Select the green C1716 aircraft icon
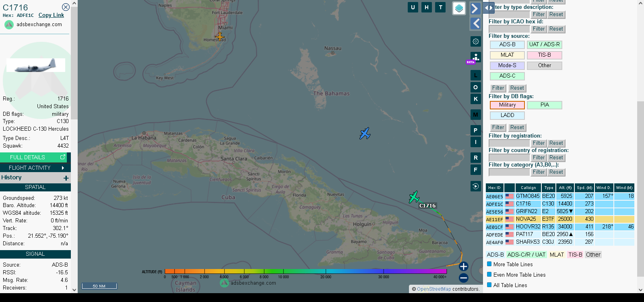The width and height of the screenshot is (644, 302). (x=414, y=197)
